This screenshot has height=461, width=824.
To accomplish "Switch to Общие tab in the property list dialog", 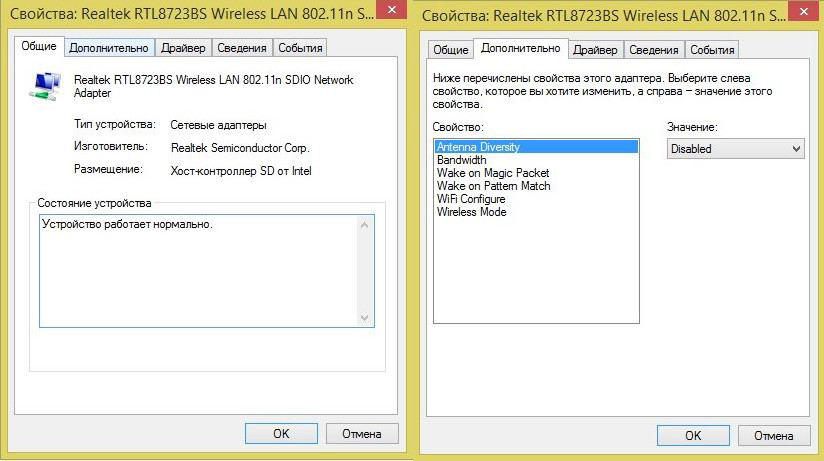I will (x=450, y=50).
